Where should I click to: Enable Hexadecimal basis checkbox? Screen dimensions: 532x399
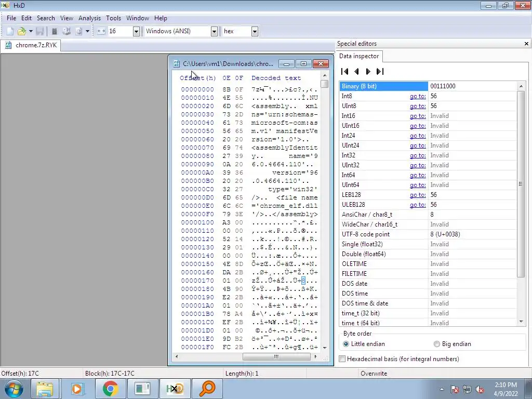coord(342,359)
